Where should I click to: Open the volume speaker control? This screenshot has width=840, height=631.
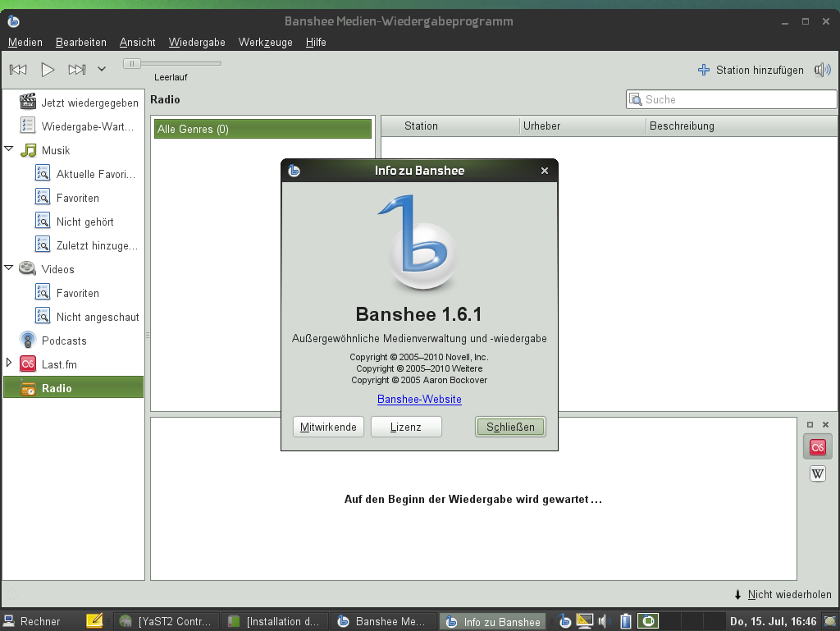point(822,70)
